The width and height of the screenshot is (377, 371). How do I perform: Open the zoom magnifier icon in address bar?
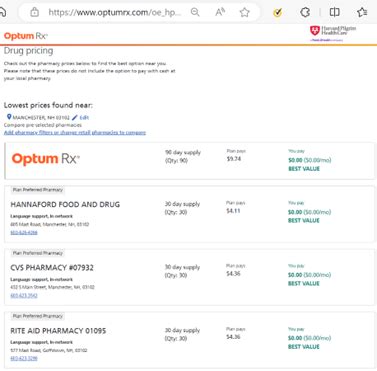pos(195,12)
